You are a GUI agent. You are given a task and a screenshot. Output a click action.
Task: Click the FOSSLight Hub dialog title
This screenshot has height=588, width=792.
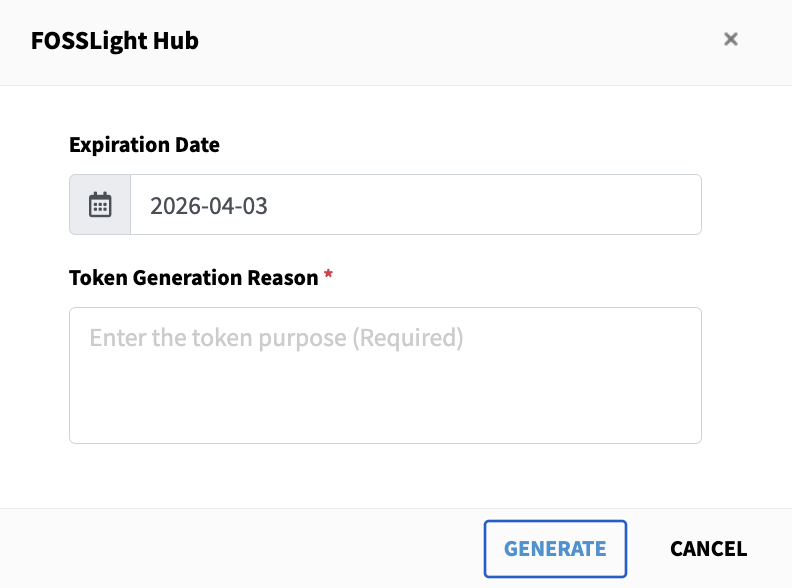[x=115, y=41]
